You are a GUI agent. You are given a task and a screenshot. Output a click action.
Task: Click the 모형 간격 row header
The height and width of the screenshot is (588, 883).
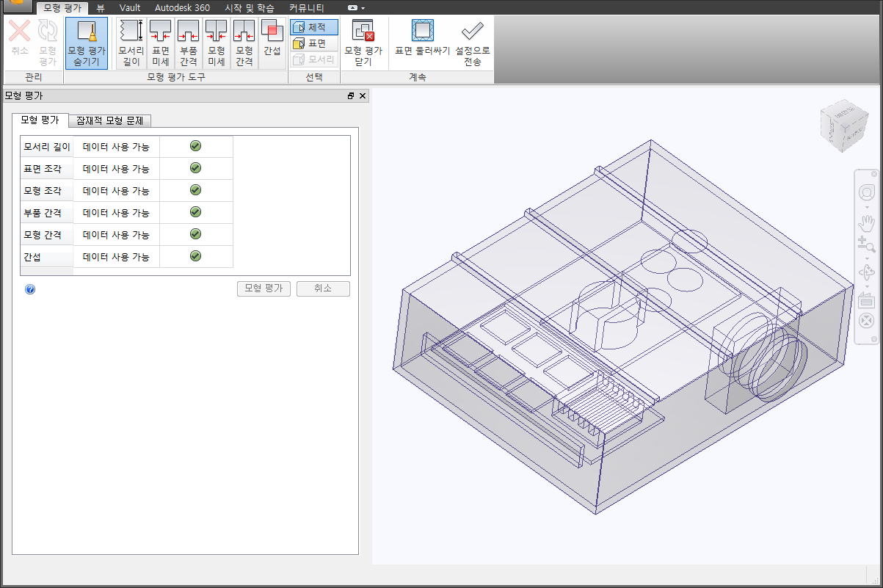click(x=47, y=235)
